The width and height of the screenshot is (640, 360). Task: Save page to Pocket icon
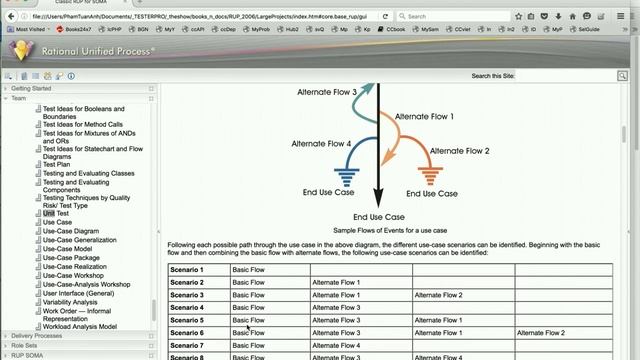tap(544, 16)
